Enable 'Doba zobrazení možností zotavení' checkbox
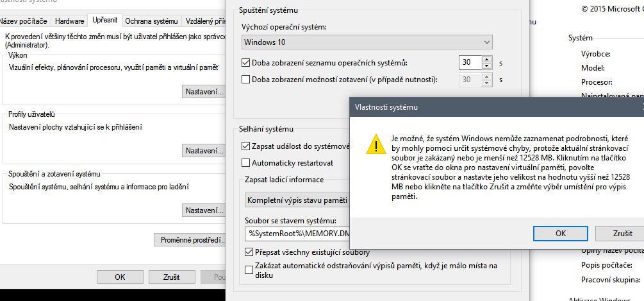The image size is (644, 301). (x=246, y=80)
